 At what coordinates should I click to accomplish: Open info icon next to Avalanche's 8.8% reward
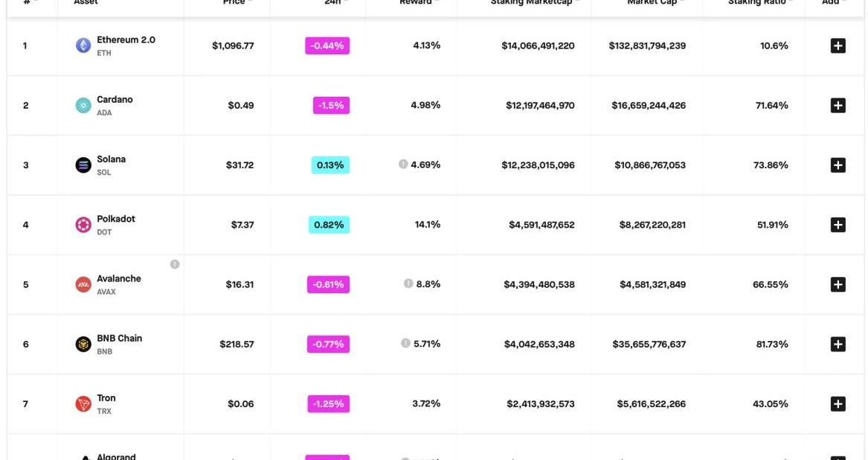point(408,284)
